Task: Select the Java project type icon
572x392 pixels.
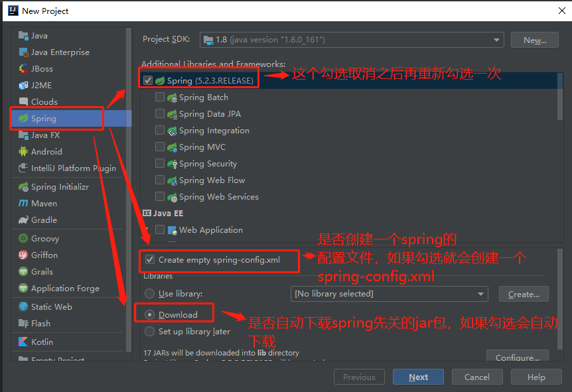Action: tap(23, 36)
